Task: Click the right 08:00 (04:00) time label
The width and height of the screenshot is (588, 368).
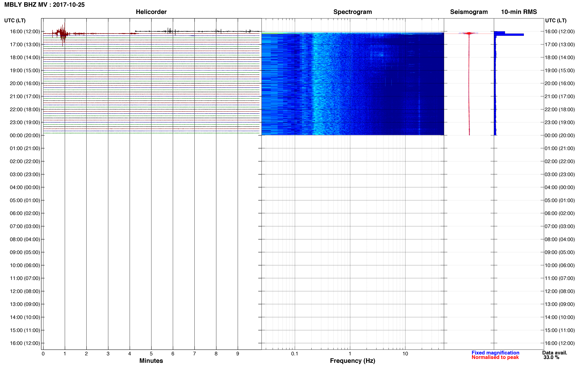Action: (x=560, y=239)
